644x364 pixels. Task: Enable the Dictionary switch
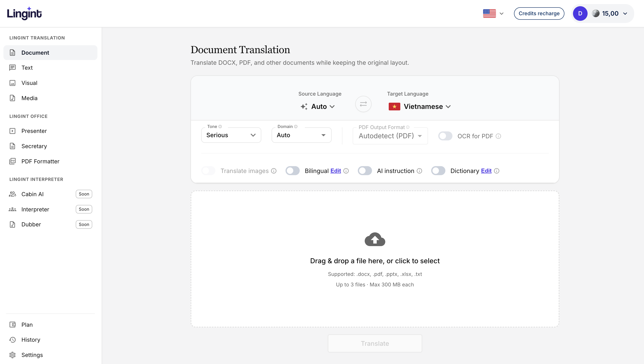pos(438,171)
